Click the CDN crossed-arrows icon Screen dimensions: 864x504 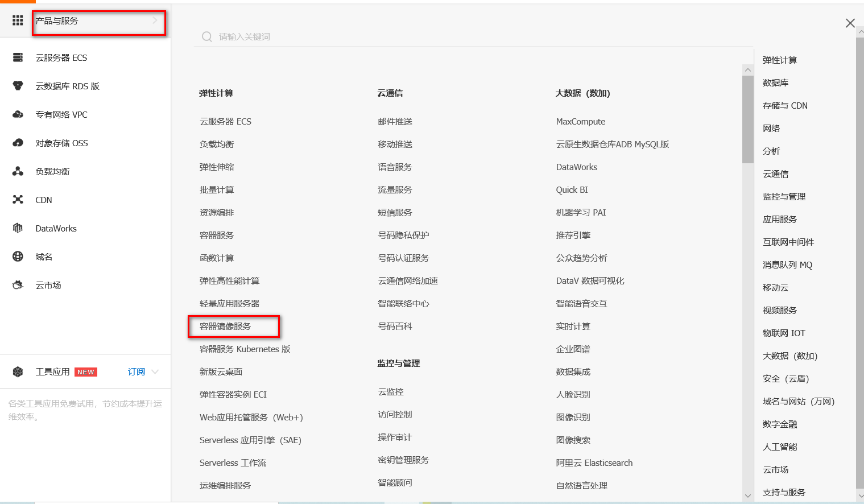18,200
